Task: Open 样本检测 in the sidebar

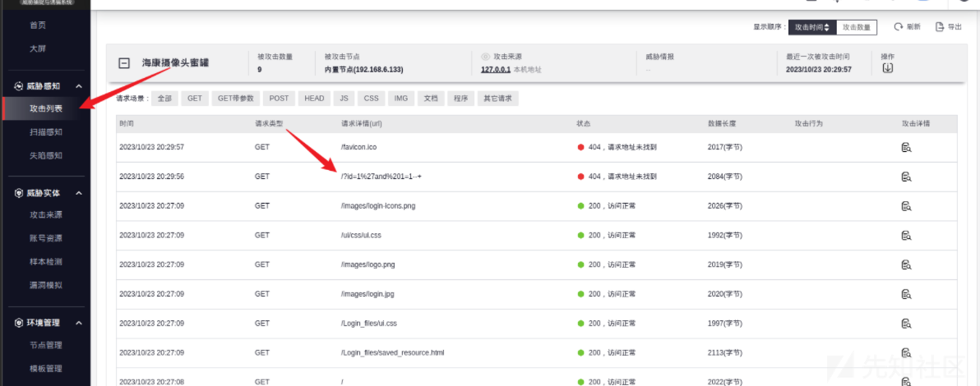Action: (x=45, y=262)
